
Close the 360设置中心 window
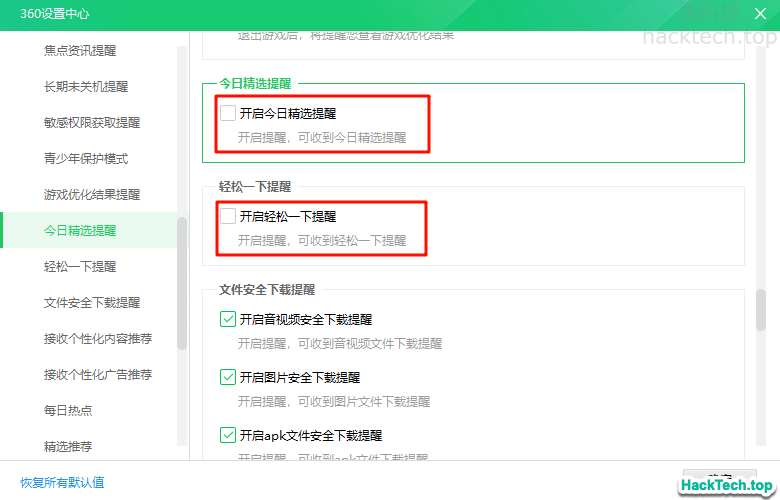point(759,14)
